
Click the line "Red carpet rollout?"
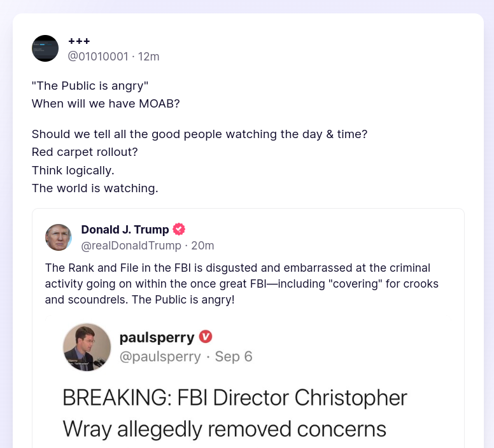pos(85,153)
